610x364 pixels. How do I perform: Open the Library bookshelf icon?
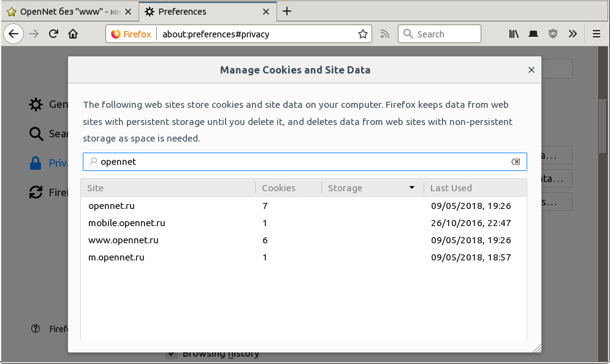pos(514,34)
